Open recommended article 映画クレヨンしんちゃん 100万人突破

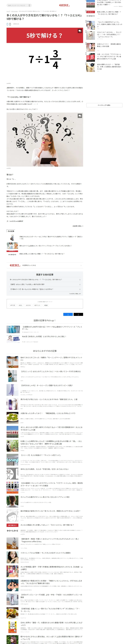51,582
